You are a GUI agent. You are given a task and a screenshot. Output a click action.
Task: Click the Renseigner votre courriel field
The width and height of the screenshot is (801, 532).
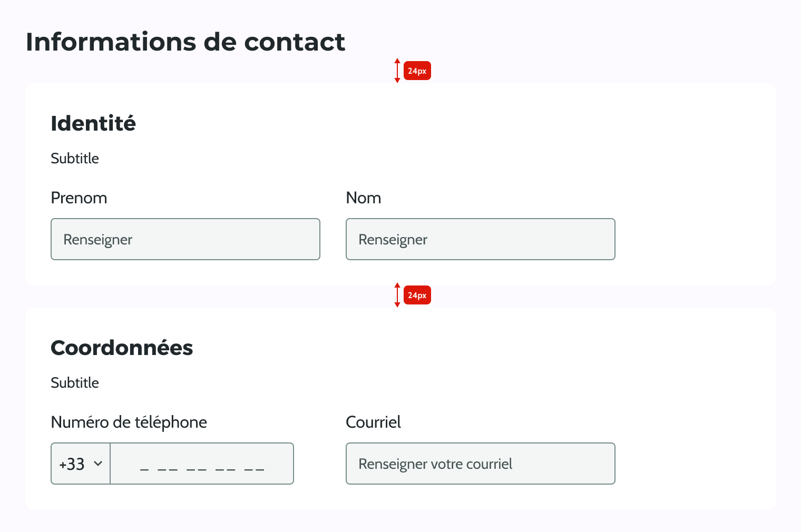[x=480, y=464]
